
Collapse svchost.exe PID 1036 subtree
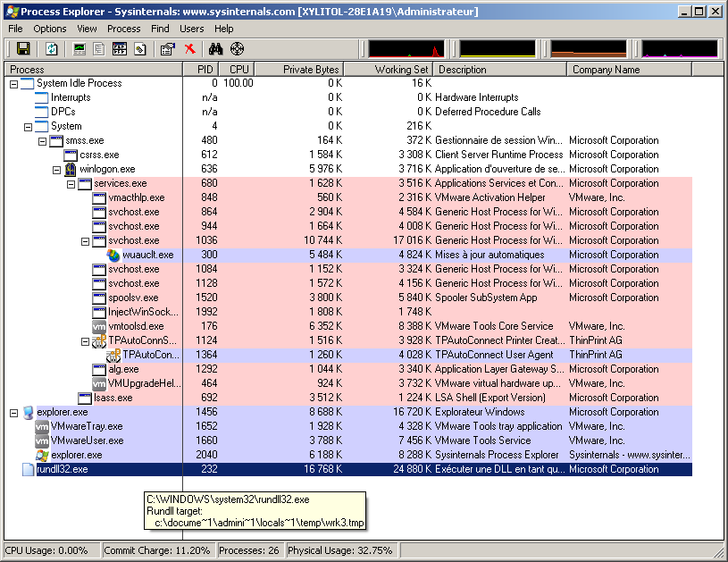click(86, 241)
